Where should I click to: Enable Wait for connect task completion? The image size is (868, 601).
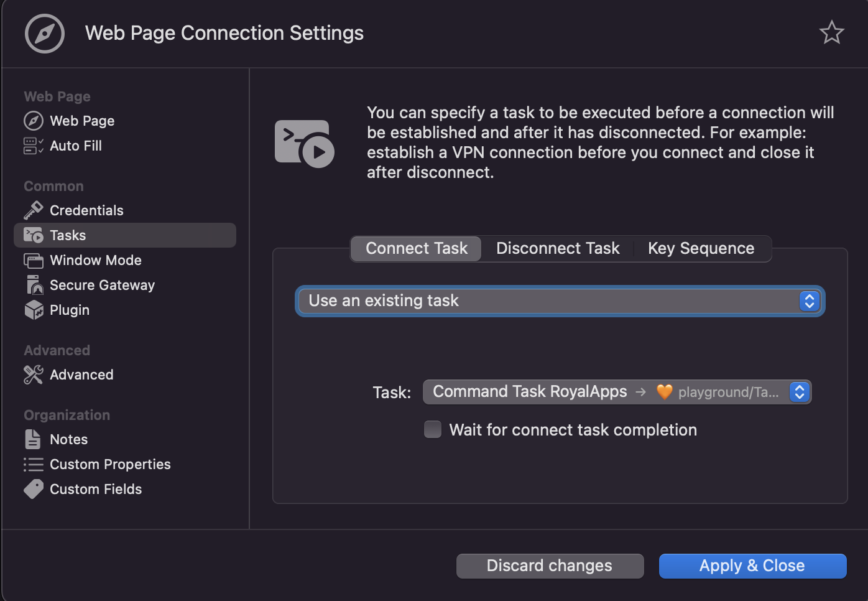click(x=433, y=429)
